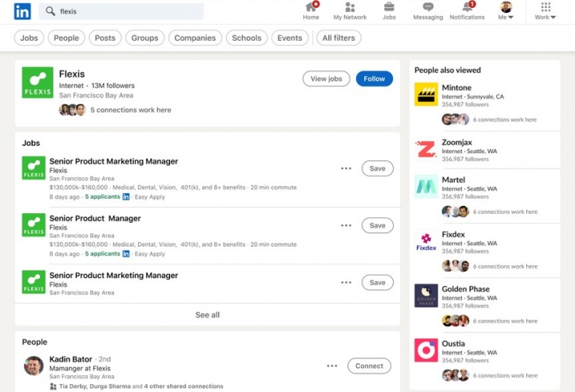
Task: Open more options for the last job listing
Action: 346,283
